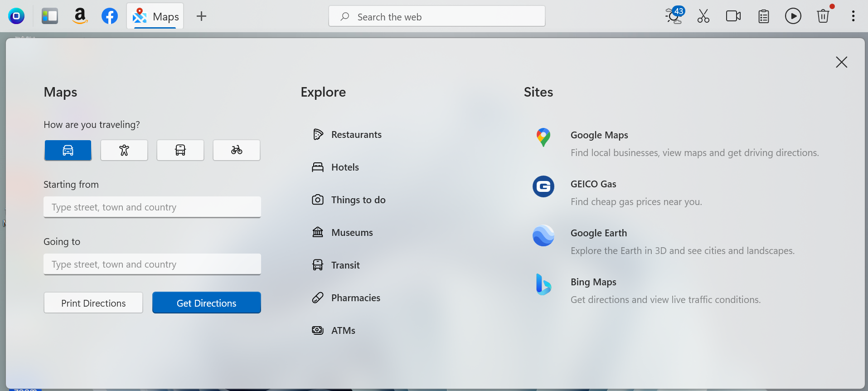Click the GEICO Gas logo

point(543,186)
